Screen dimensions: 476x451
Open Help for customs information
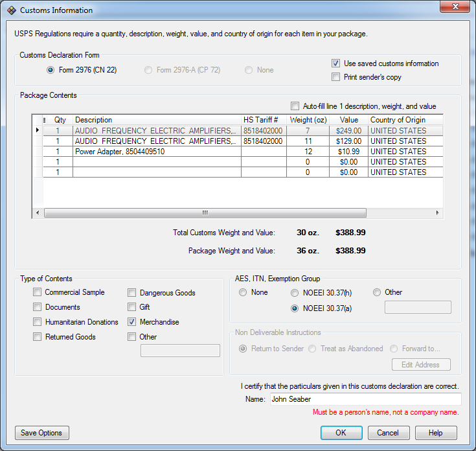[436, 433]
